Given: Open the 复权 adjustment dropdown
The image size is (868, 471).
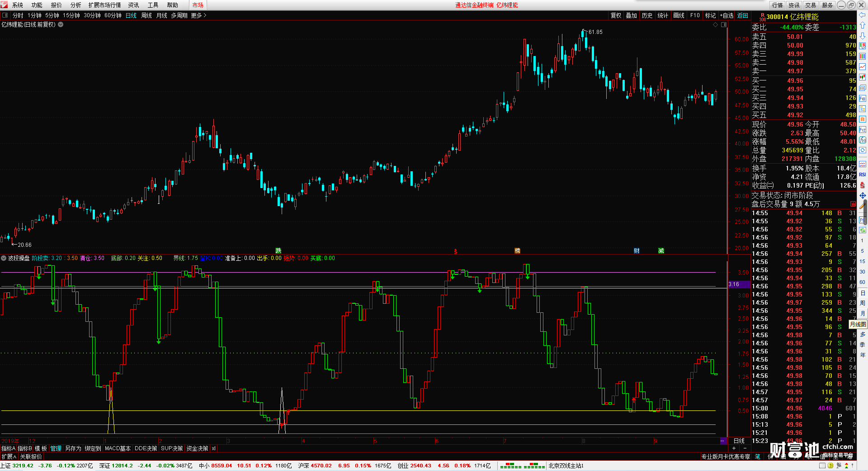Looking at the screenshot, I should (x=616, y=15).
